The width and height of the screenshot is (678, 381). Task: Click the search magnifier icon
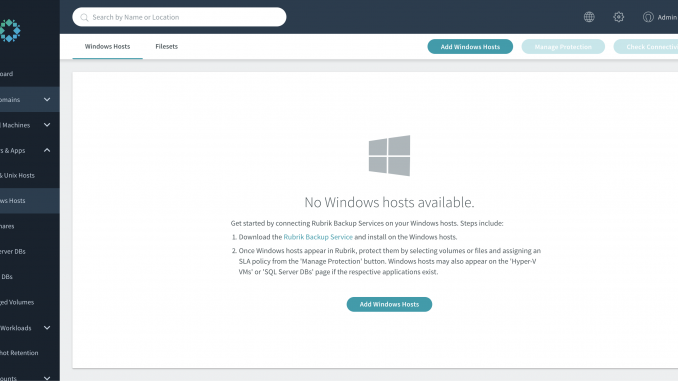coord(84,17)
